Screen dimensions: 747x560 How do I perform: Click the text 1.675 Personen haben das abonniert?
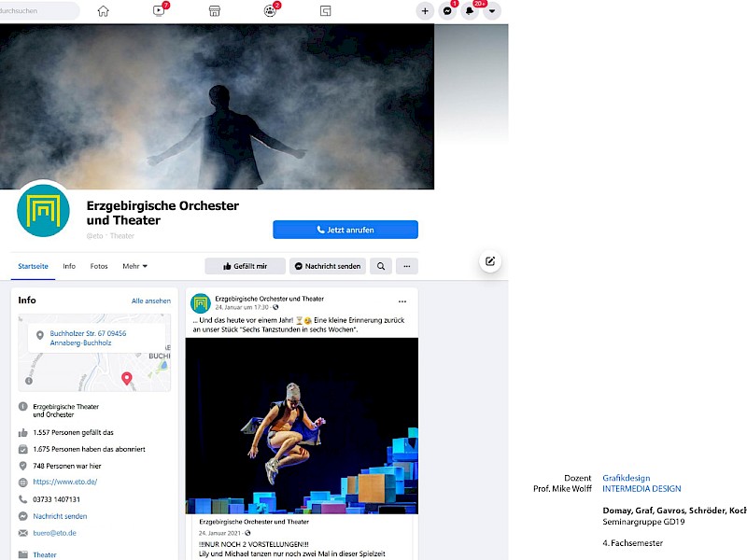pos(89,449)
